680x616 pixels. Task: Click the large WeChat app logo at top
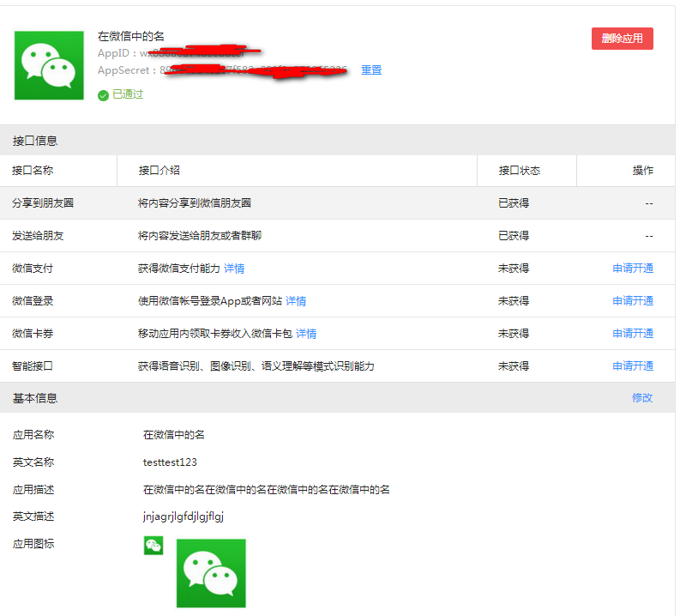tap(49, 65)
